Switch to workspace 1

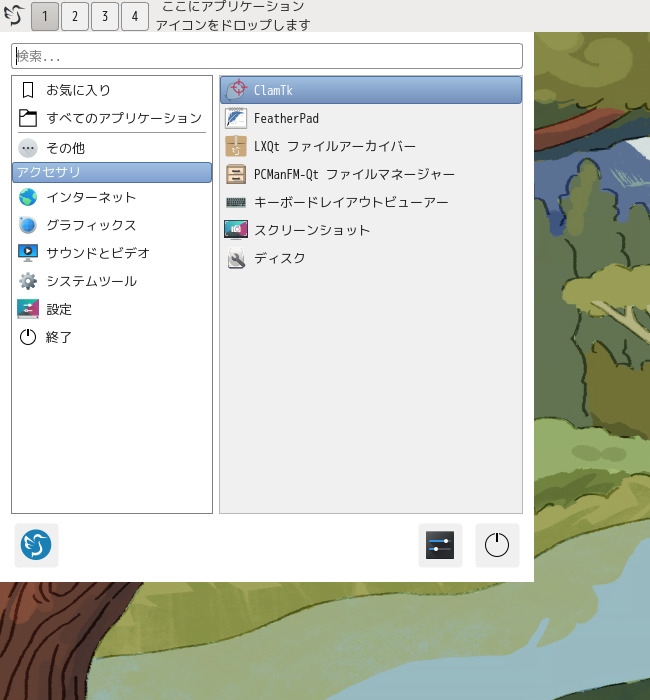pos(45,17)
